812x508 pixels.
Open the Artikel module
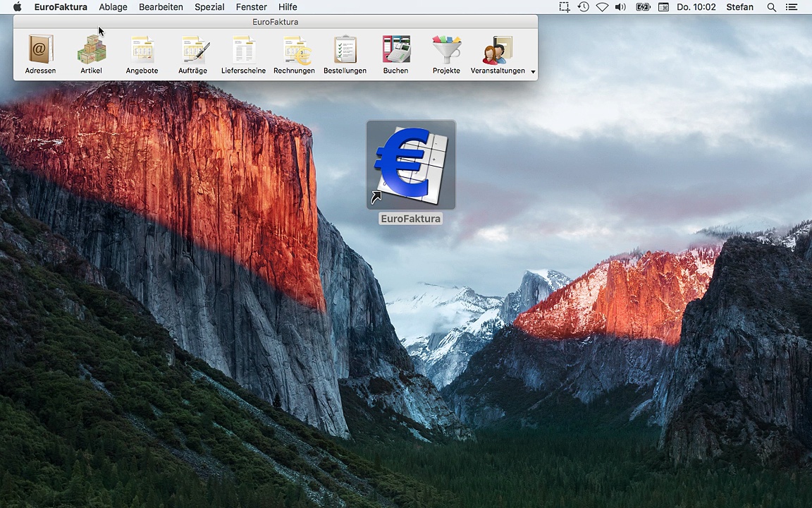91,50
